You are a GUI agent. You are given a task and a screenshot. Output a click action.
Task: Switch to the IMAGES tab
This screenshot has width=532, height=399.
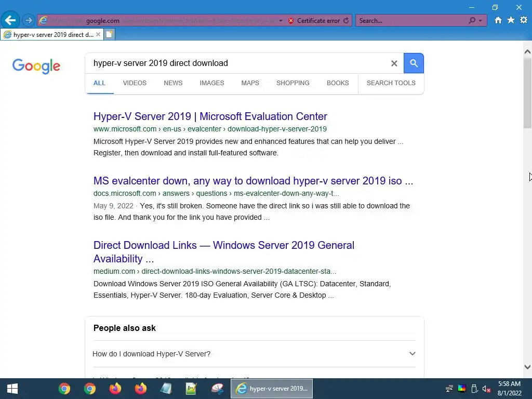(x=212, y=83)
